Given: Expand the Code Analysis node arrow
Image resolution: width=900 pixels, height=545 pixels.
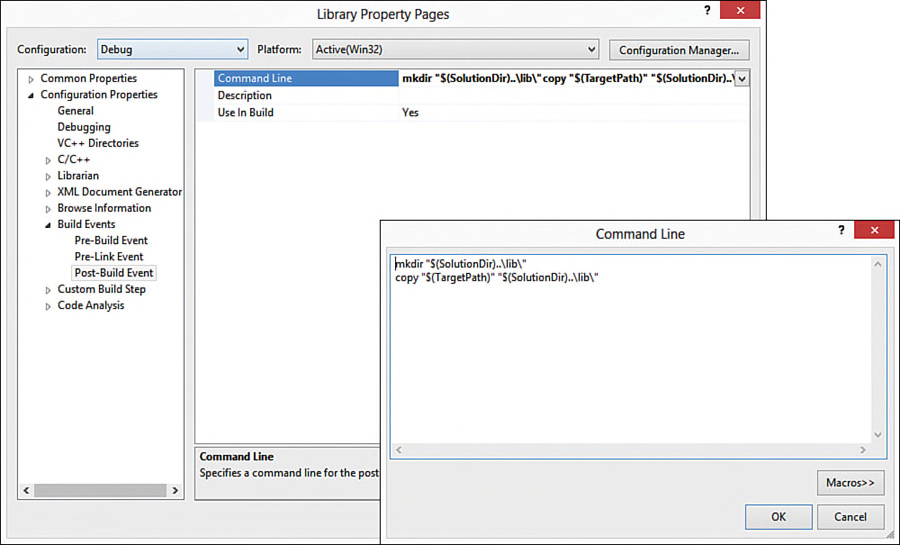Looking at the screenshot, I should [x=48, y=306].
